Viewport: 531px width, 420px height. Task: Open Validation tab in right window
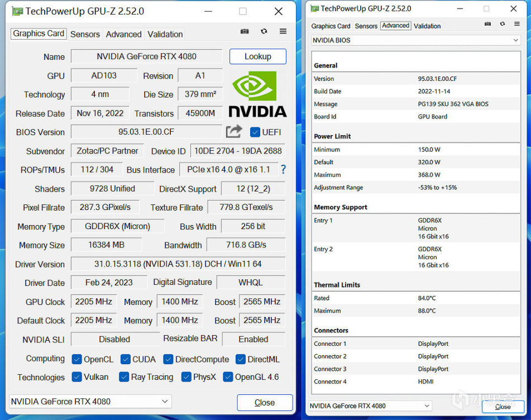coord(427,26)
